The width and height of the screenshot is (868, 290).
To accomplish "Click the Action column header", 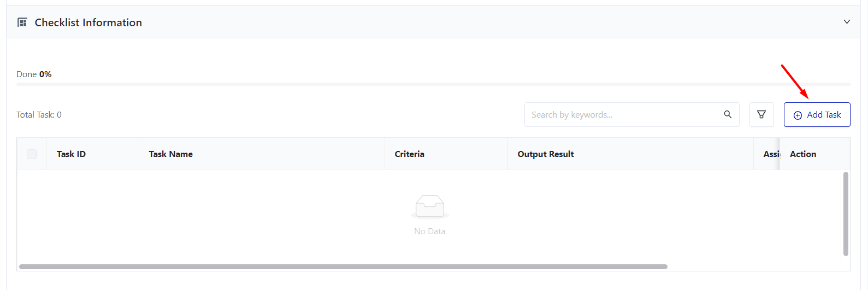I will point(802,154).
